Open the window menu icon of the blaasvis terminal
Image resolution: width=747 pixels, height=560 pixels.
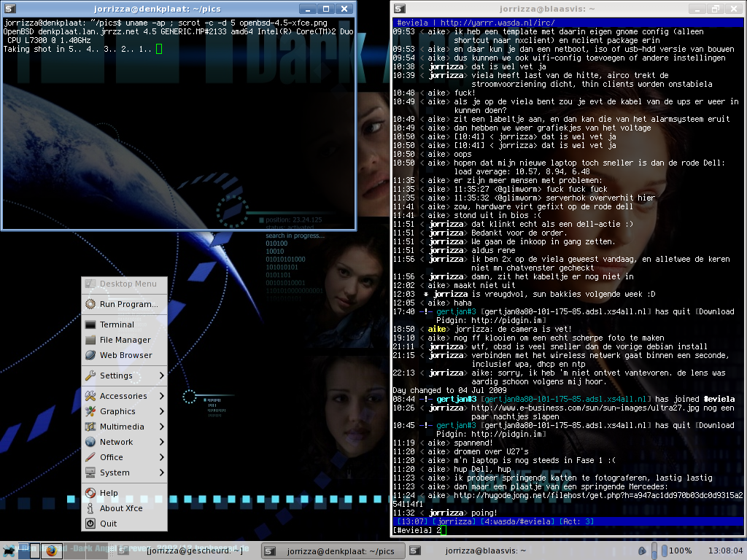tap(400, 9)
